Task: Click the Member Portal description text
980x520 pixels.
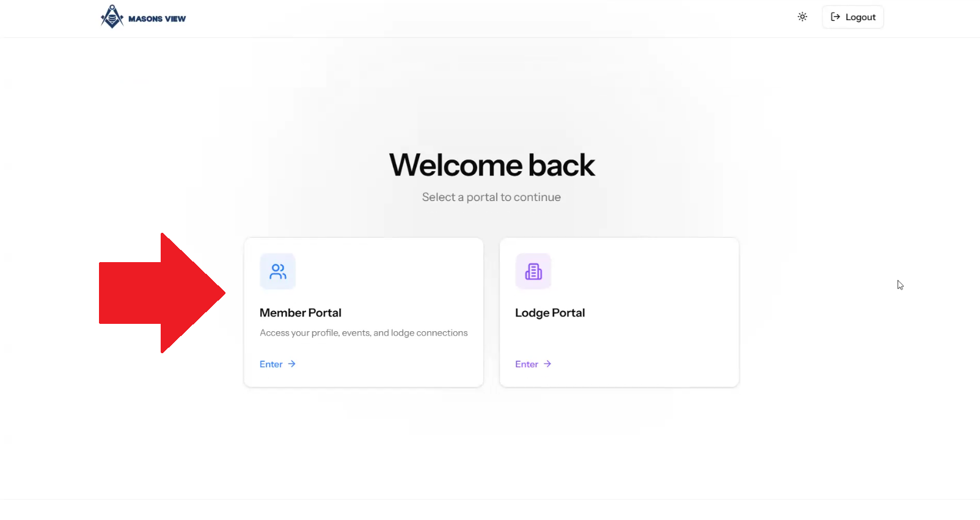Action: pyautogui.click(x=364, y=333)
